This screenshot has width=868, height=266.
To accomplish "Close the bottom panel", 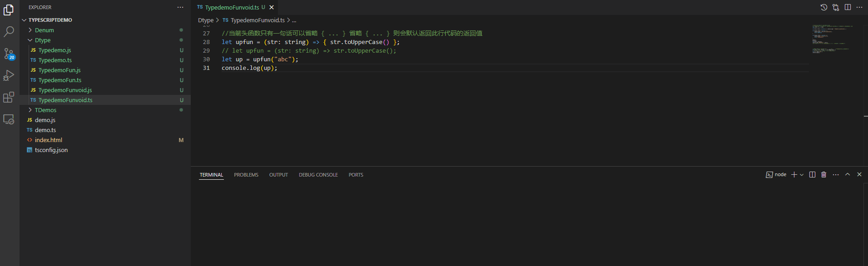I will (859, 174).
